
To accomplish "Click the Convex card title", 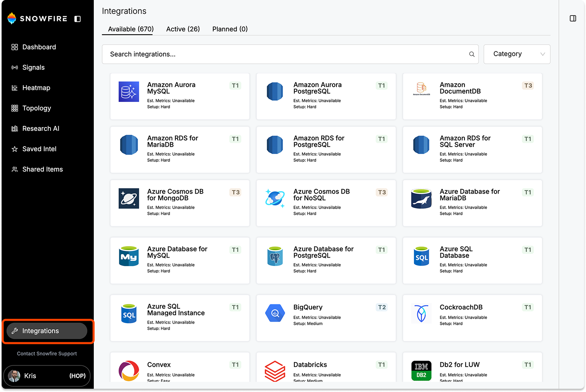I will (159, 365).
